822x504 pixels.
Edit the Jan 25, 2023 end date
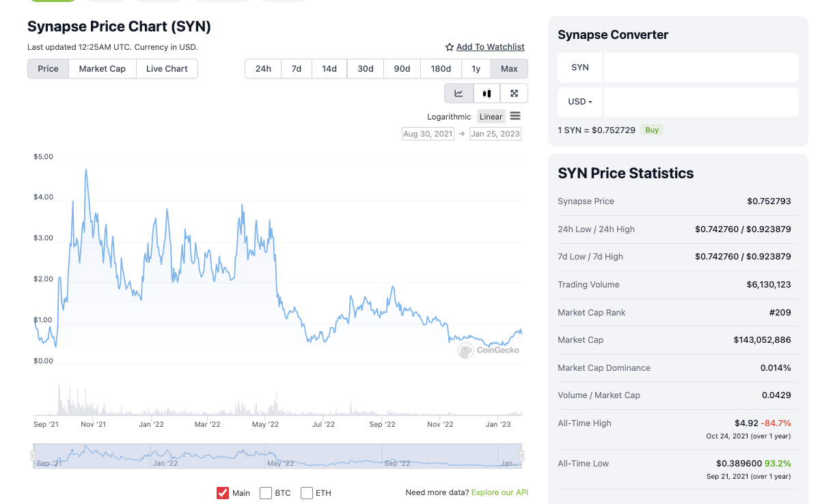point(495,134)
